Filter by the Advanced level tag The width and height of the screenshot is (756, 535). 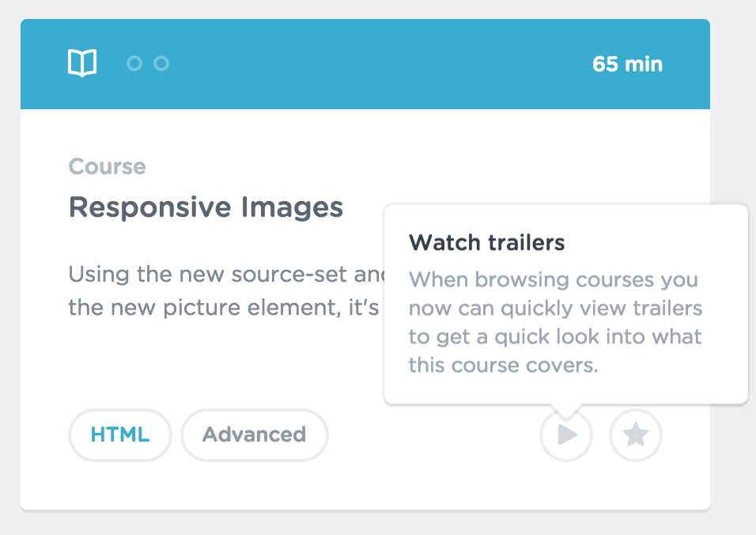254,435
